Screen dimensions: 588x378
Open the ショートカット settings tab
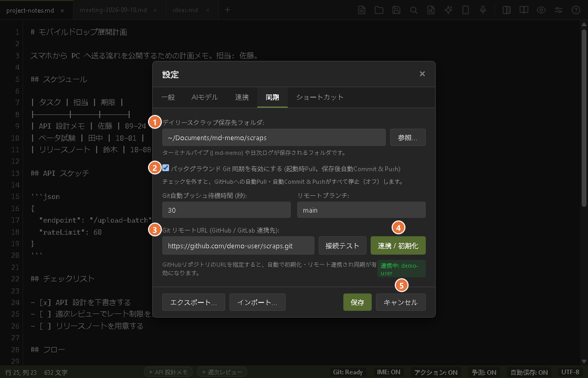[320, 97]
